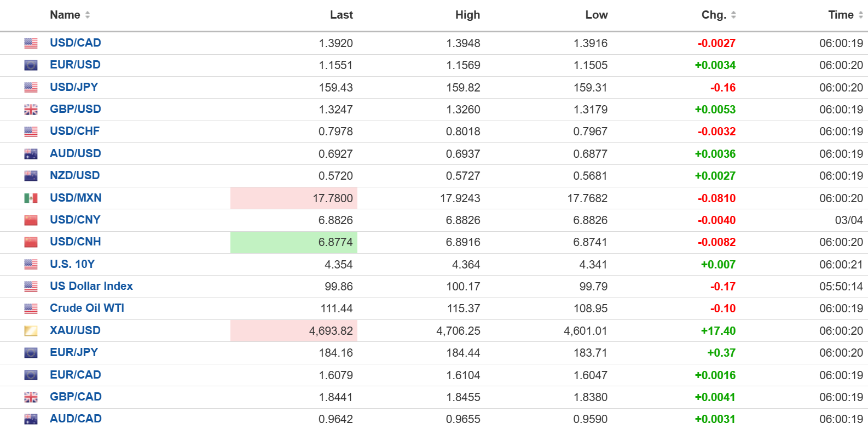Open the U.S. 10Y bond link

pos(72,264)
